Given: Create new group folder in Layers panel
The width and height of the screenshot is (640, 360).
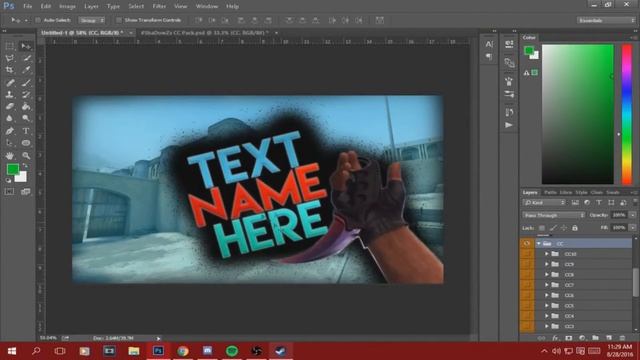Looking at the screenshot, I should pos(596,338).
